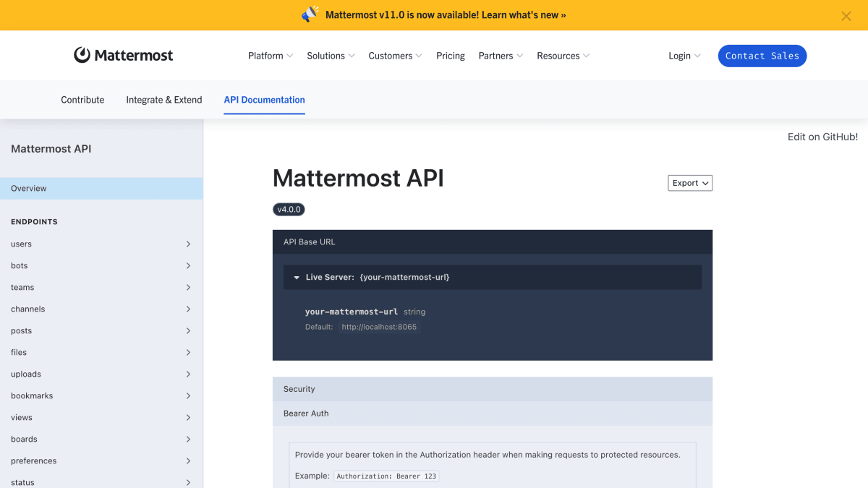Expand the uploads chevron arrow

click(x=188, y=374)
